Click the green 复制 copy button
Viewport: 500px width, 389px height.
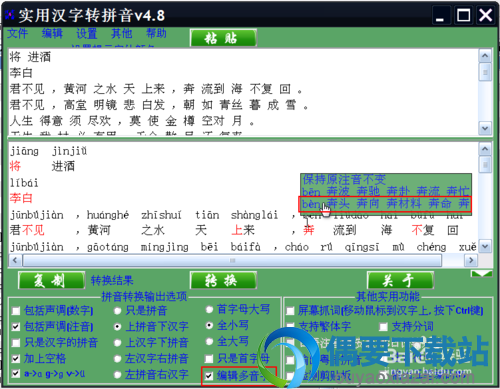51,280
